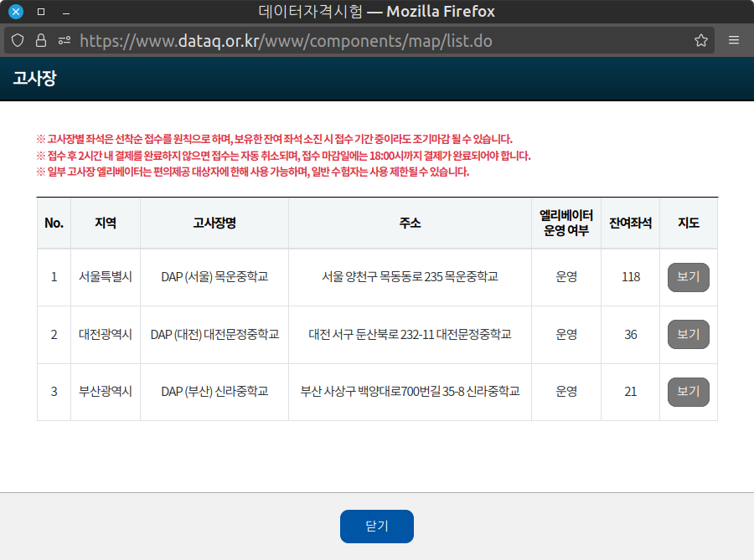Click remaining seats value 118

630,277
